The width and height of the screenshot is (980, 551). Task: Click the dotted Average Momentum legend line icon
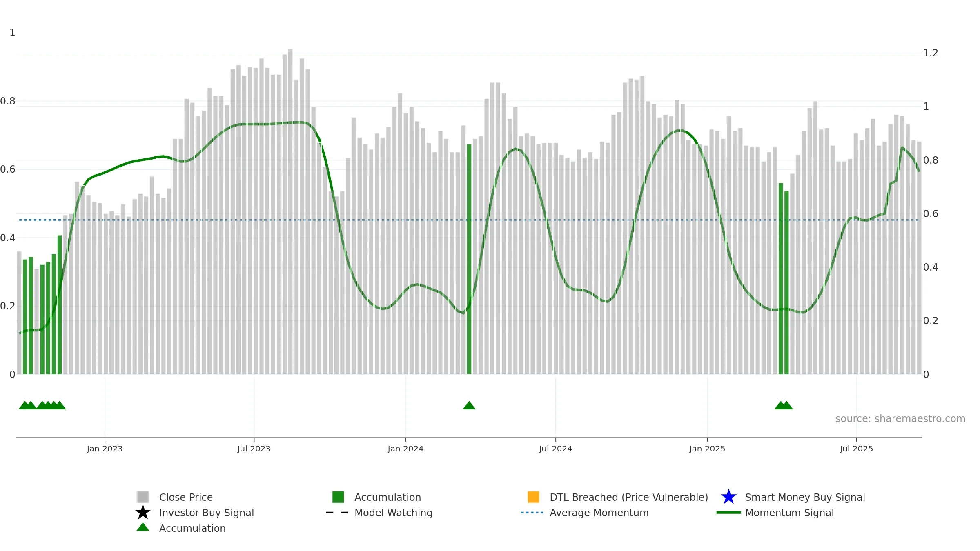tap(532, 513)
